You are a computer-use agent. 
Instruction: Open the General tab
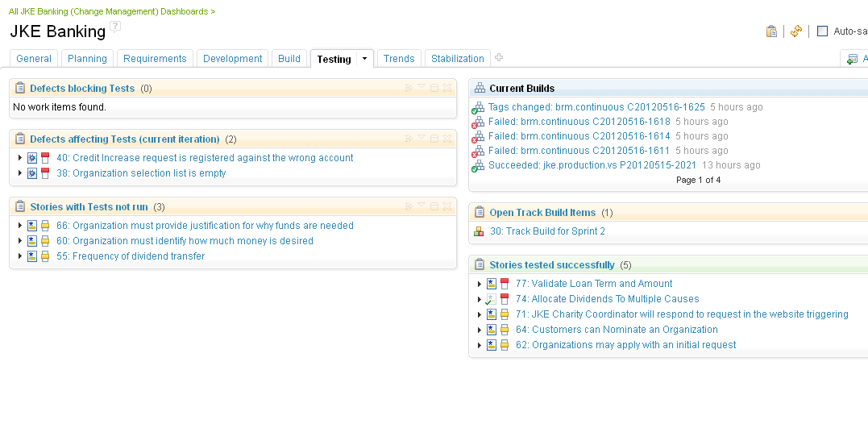click(x=34, y=59)
